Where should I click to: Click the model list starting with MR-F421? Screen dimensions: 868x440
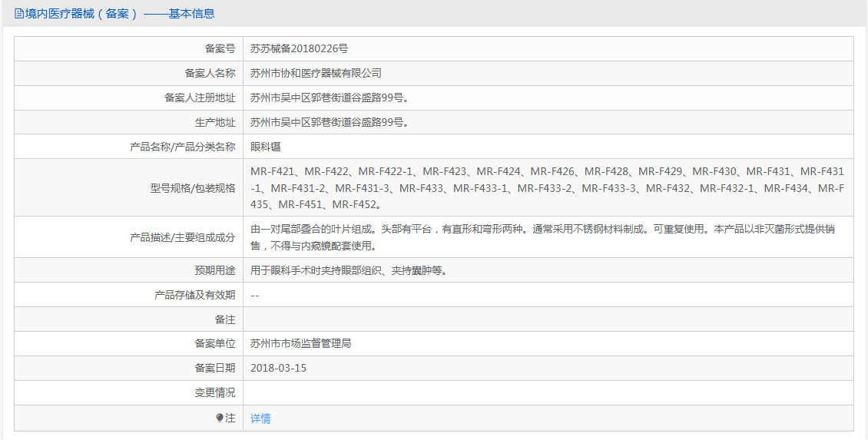click(x=547, y=188)
